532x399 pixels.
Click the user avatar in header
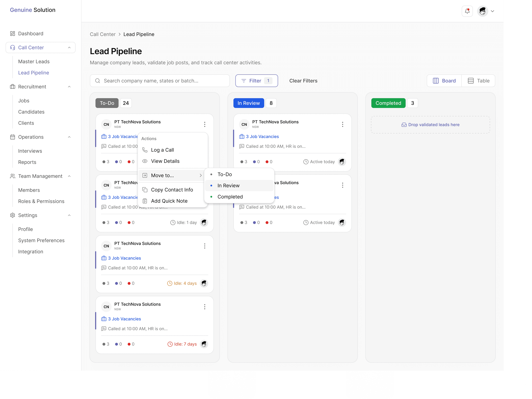click(x=482, y=11)
